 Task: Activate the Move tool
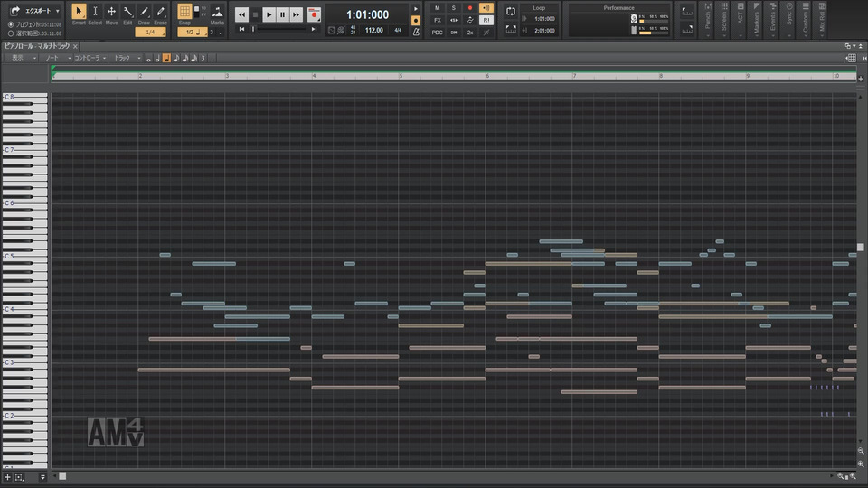pos(111,13)
